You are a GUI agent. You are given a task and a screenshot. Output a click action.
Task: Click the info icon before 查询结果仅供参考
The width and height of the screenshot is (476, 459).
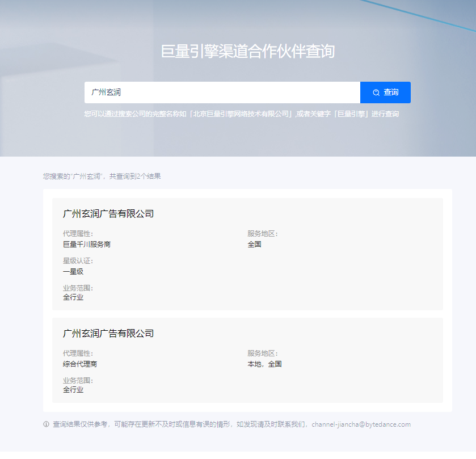pyautogui.click(x=46, y=424)
